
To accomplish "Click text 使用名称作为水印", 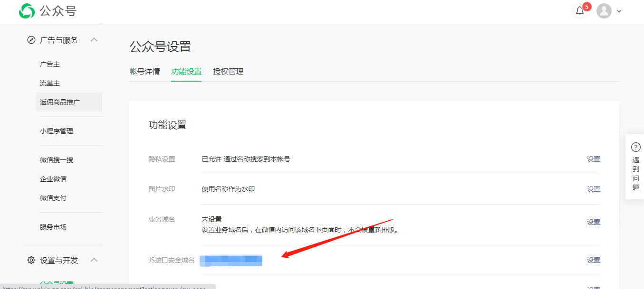I will click(x=228, y=189).
